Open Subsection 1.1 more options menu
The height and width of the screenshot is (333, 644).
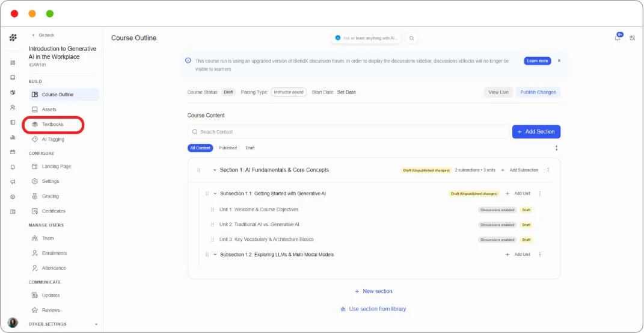point(540,194)
